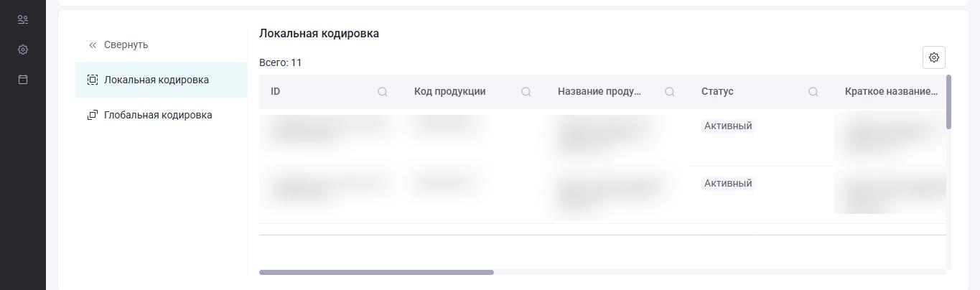Viewport: 980px width, 290px height.
Task: Select Глобальная кодировка menu item
Action: tap(162, 115)
